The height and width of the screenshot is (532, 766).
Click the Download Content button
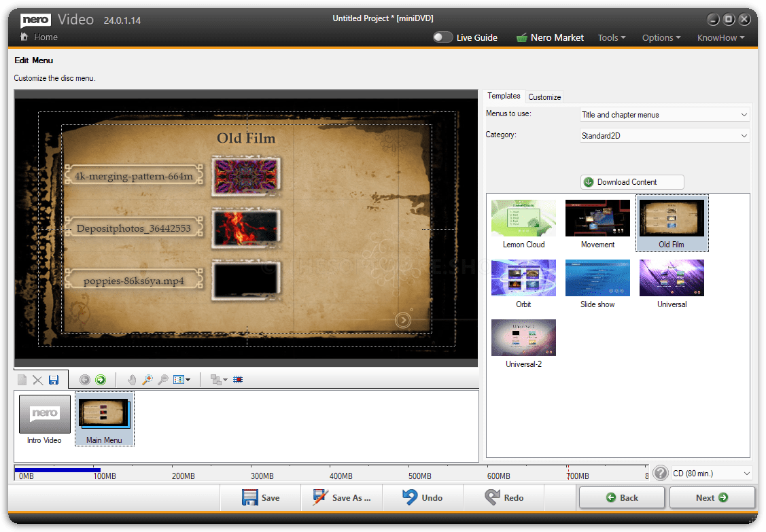[632, 181]
